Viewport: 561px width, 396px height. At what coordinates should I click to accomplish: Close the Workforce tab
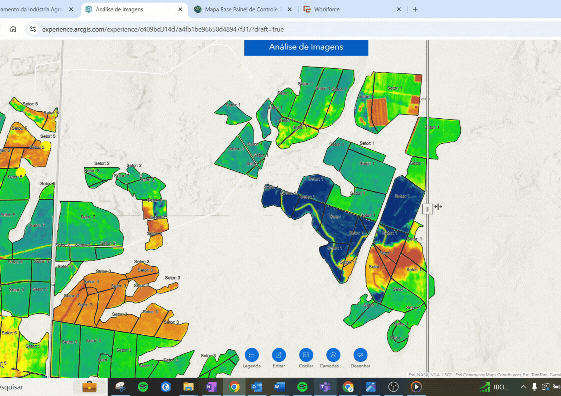pos(399,9)
